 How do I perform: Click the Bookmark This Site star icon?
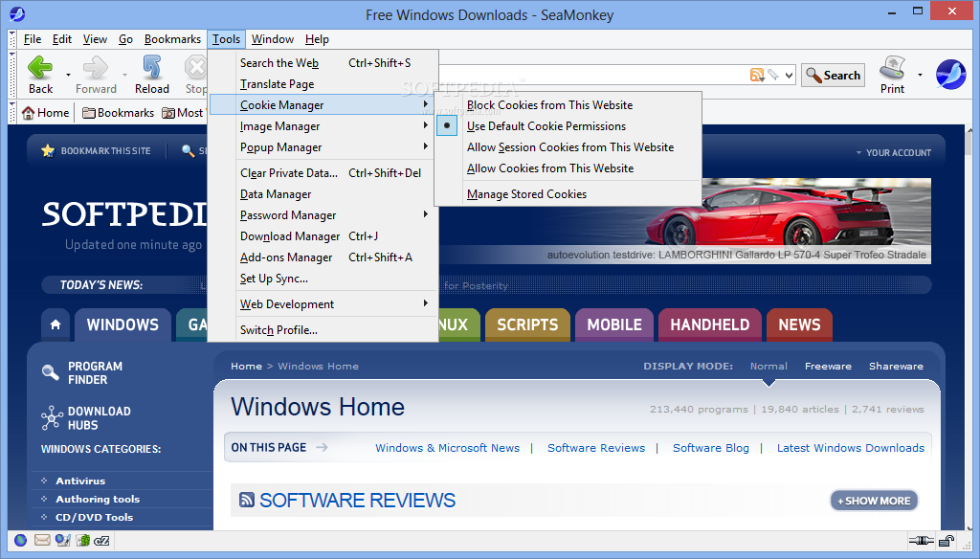pos(48,150)
